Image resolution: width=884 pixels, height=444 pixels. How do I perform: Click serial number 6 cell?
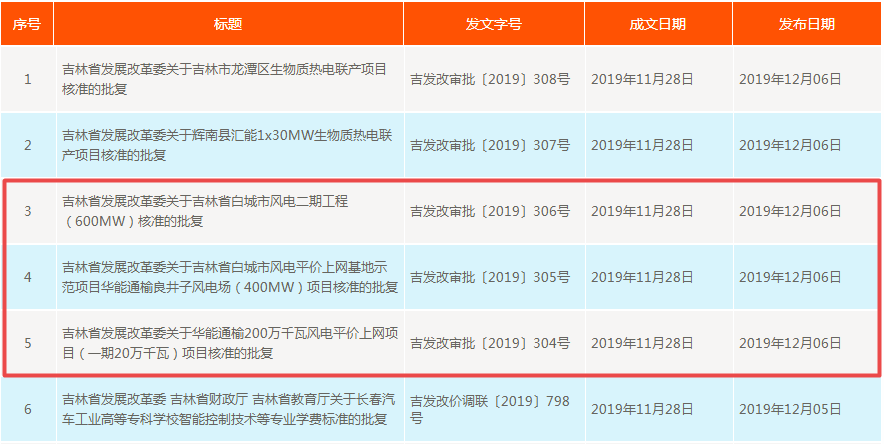[28, 410]
